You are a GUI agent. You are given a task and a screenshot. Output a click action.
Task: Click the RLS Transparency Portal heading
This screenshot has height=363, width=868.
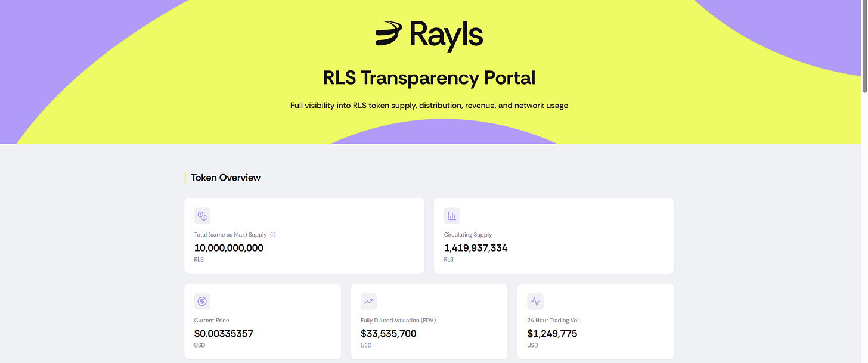click(x=429, y=78)
